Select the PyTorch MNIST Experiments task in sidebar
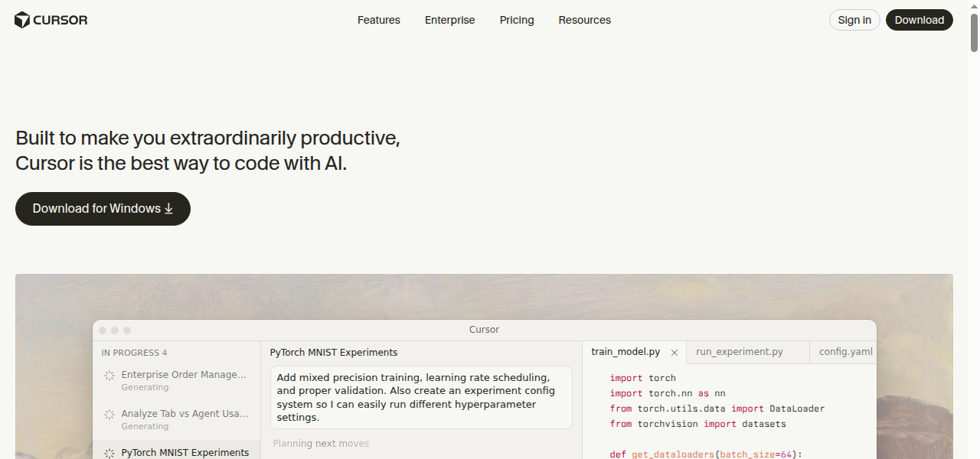 pyautogui.click(x=185, y=452)
